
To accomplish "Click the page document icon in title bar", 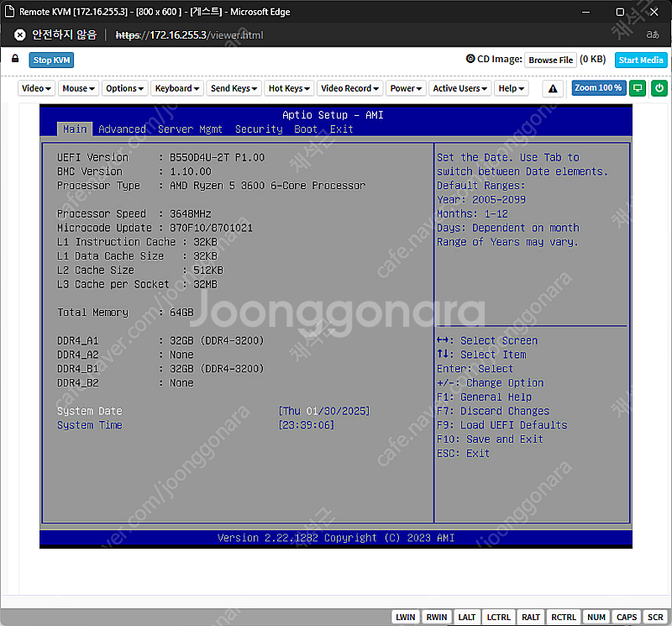I will [9, 12].
